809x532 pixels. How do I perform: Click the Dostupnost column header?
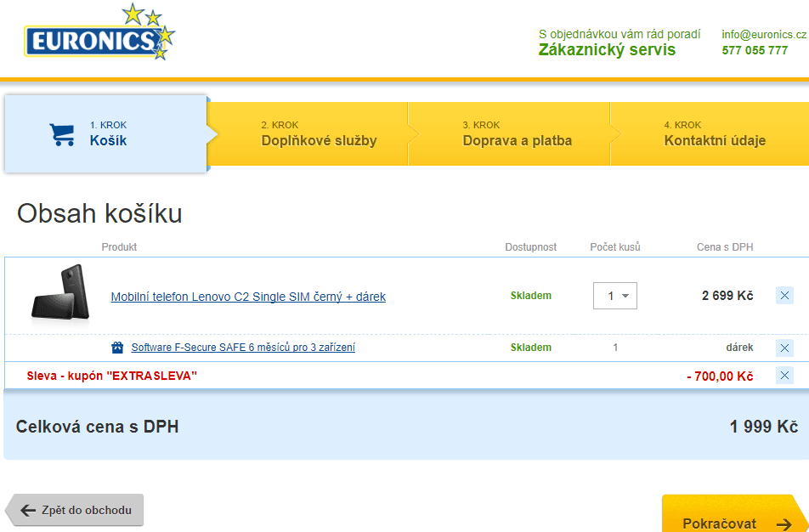coord(531,247)
